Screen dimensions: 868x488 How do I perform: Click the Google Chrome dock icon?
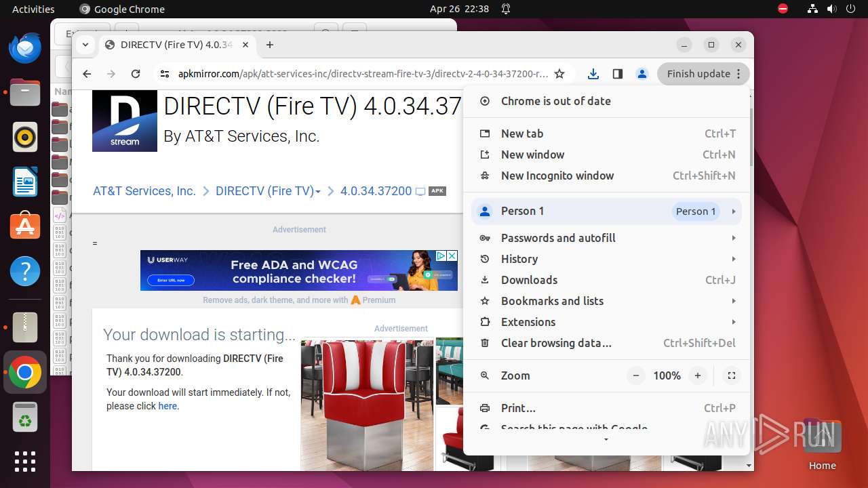point(25,372)
